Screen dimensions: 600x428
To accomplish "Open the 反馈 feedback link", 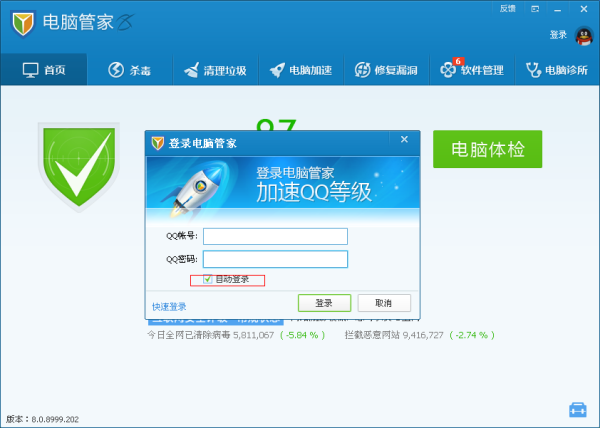I will (508, 8).
